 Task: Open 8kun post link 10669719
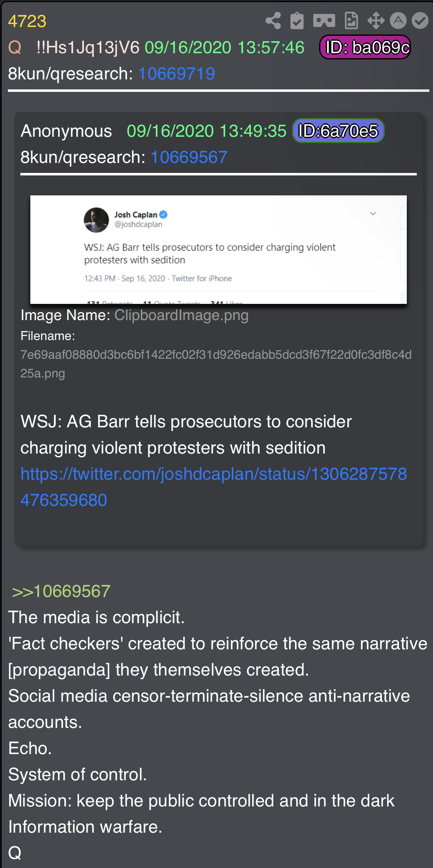177,74
